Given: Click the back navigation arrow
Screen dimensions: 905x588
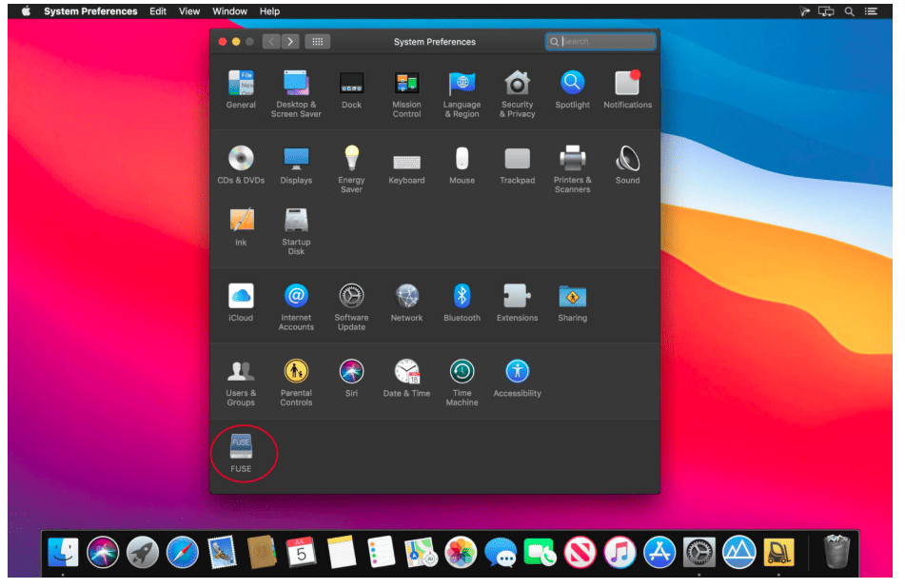Looking at the screenshot, I should click(271, 42).
